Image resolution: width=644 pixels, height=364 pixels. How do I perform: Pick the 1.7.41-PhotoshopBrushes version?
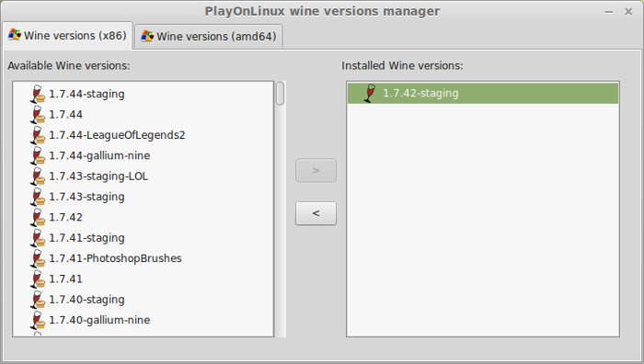tap(115, 258)
